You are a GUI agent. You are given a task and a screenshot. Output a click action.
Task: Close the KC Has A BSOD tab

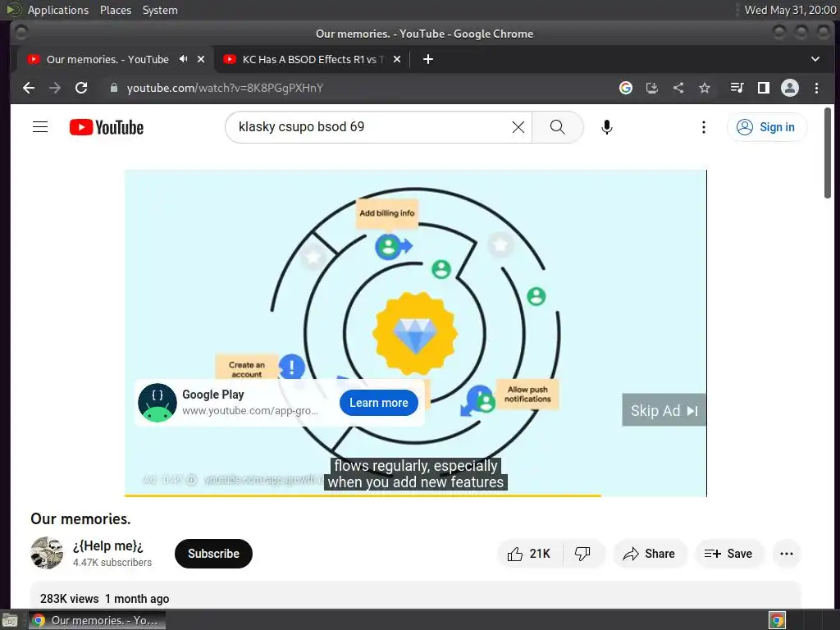(x=397, y=59)
